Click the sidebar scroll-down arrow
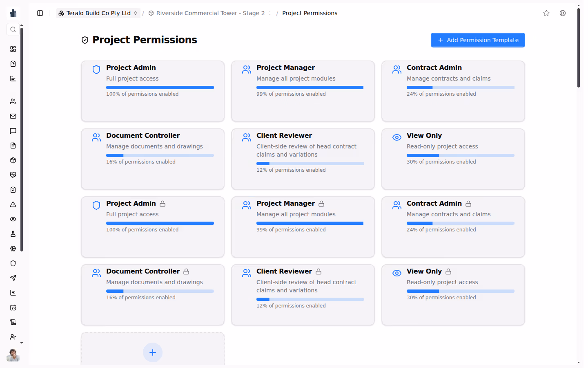The width and height of the screenshot is (588, 368). tap(22, 343)
